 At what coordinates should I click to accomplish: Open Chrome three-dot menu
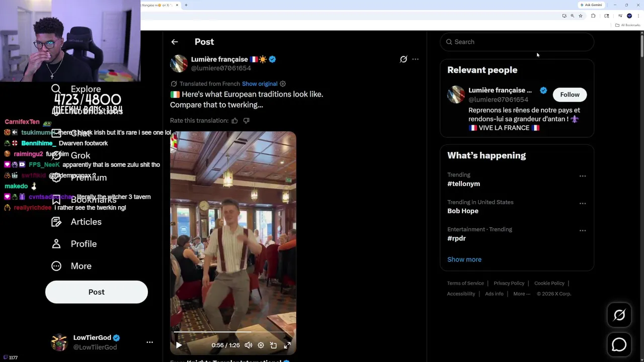pyautogui.click(x=638, y=16)
